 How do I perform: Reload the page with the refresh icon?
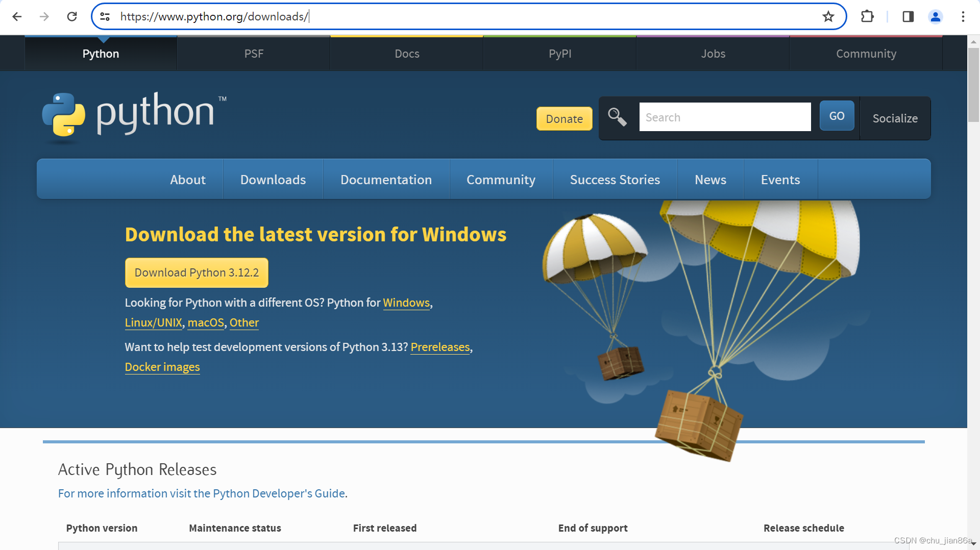(x=72, y=16)
